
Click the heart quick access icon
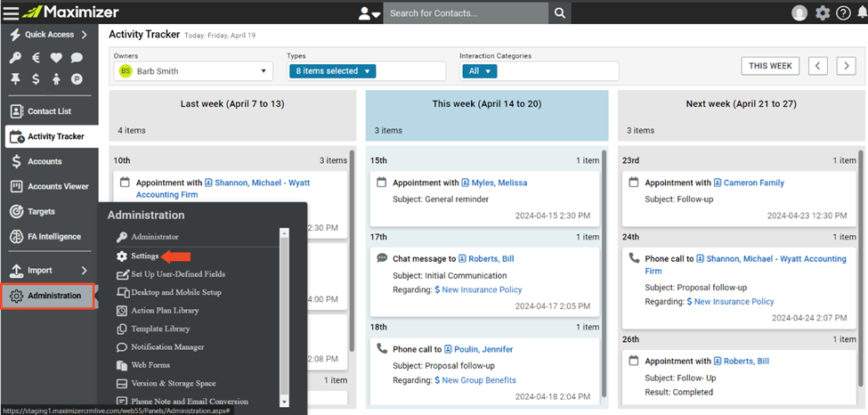pyautogui.click(x=56, y=58)
